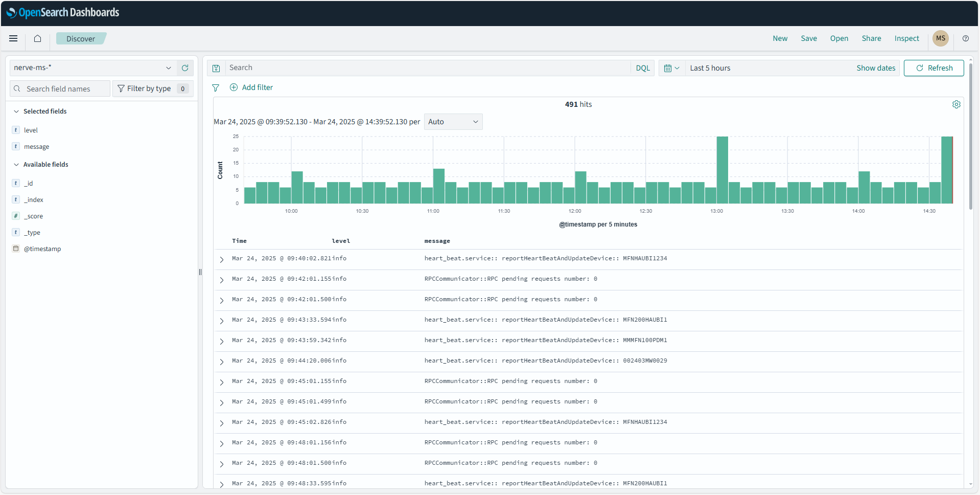Expand the first log document row
Screen dimensions: 980x495
[x=221, y=259]
